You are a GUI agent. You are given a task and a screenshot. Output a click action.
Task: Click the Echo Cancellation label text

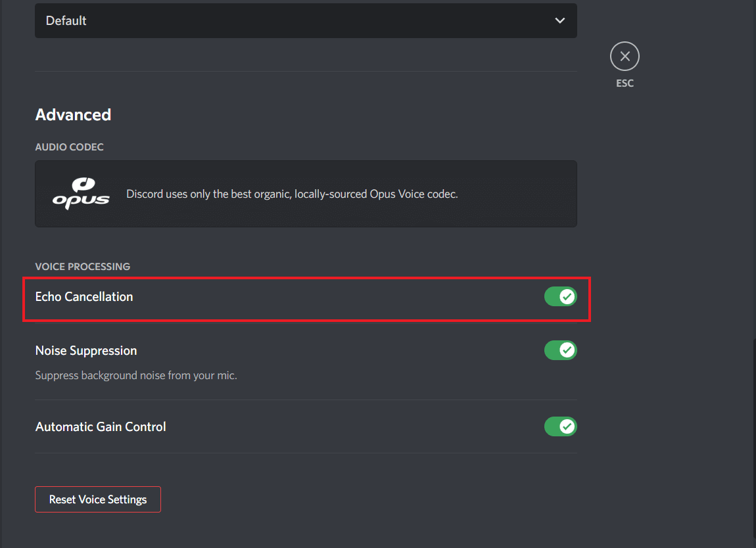click(84, 297)
